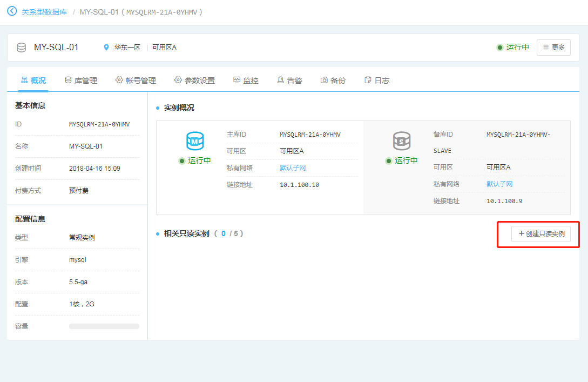This screenshot has width=588, height=382.
Task: Click the 容量 capacity progress bar
Action: 104,326
